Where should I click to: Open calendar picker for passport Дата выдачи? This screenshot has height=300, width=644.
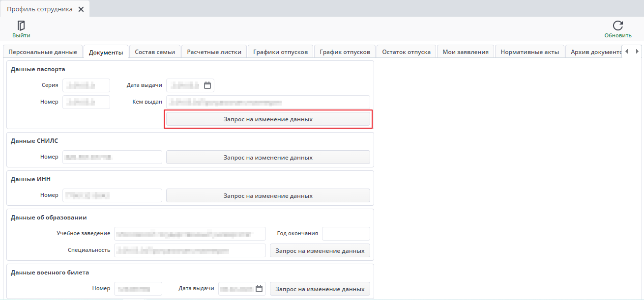click(207, 85)
